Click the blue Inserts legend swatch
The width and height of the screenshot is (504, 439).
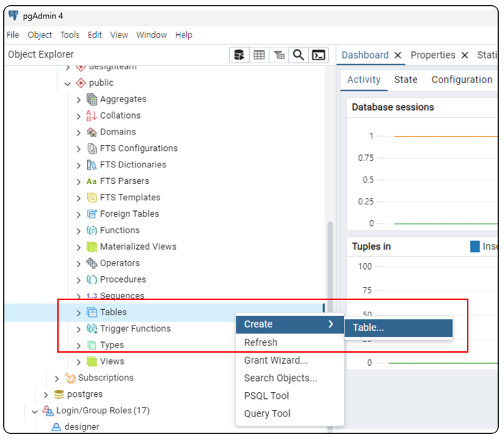[x=475, y=247]
